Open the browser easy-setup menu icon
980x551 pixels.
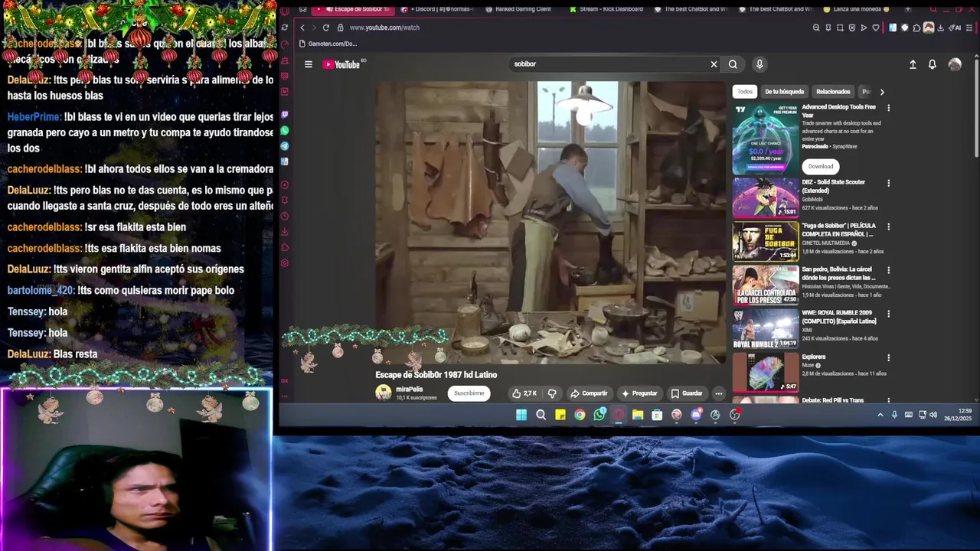[x=969, y=28]
